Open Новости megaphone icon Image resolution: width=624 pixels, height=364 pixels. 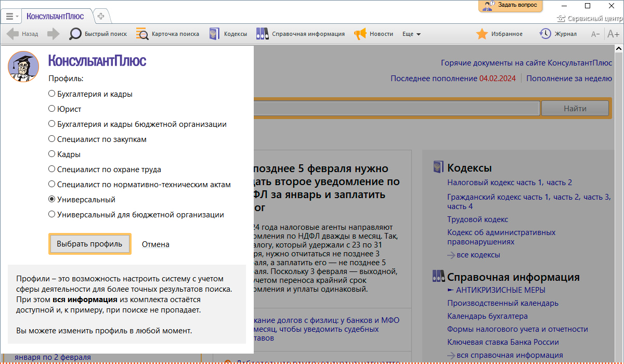point(360,34)
